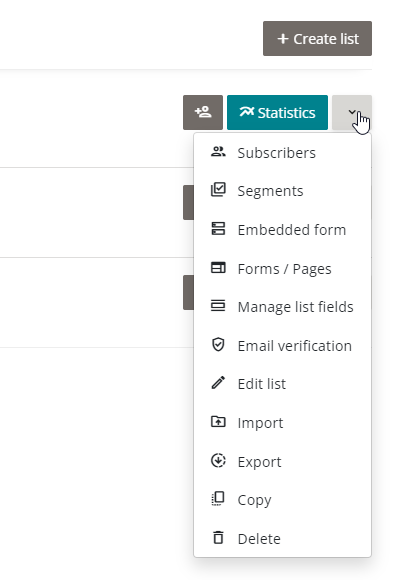
Task: Click the Embedded form icon
Action: point(218,229)
